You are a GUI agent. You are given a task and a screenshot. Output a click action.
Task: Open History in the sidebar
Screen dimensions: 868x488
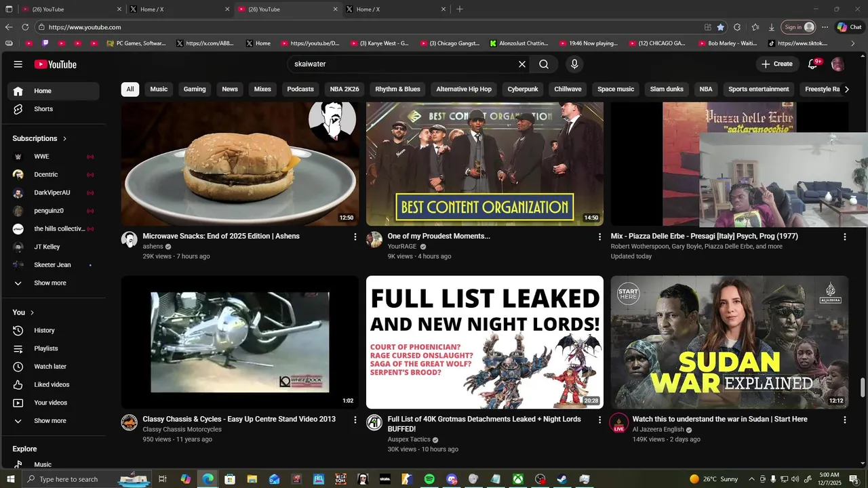[53, 331]
